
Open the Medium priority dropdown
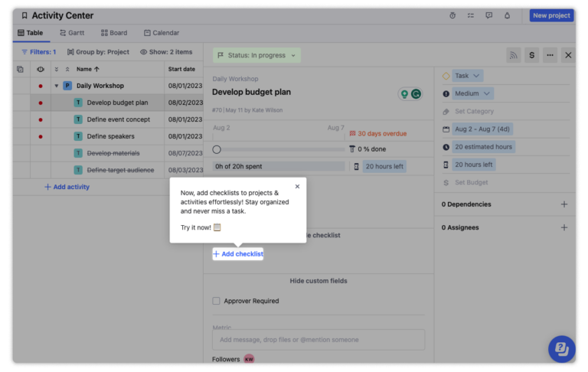point(472,93)
